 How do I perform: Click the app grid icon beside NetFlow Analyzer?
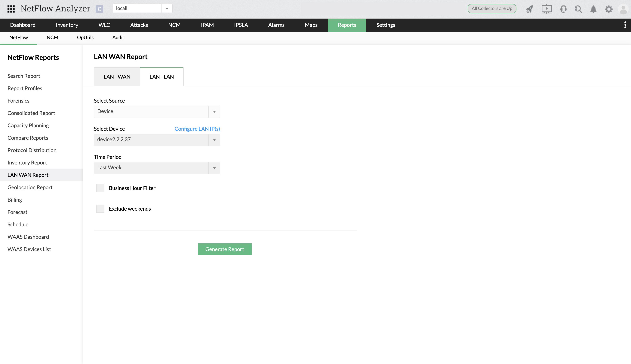(x=11, y=8)
